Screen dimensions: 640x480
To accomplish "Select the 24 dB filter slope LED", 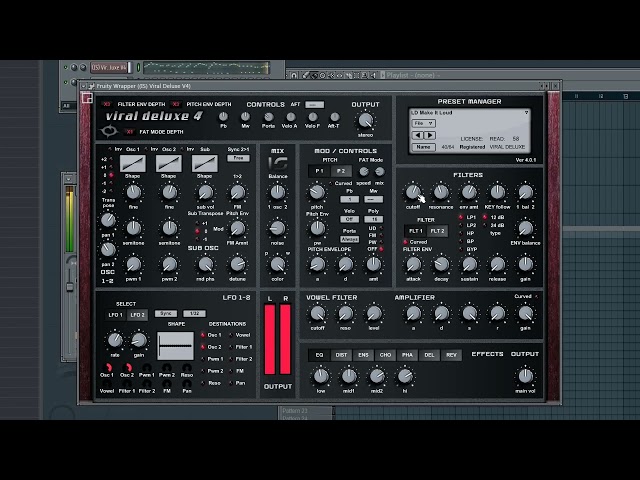I will click(x=485, y=225).
